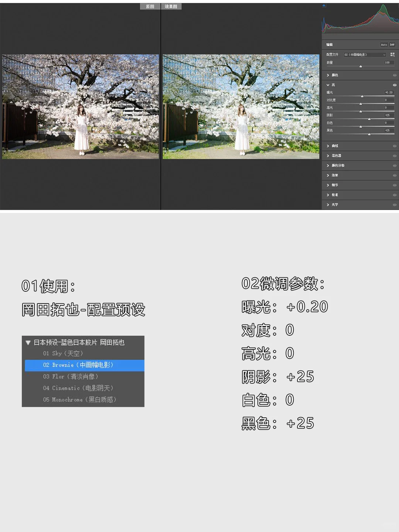Screen dimensions: 399x532
Task: Click the 阴影 shadows value field
Action: [x=389, y=115]
